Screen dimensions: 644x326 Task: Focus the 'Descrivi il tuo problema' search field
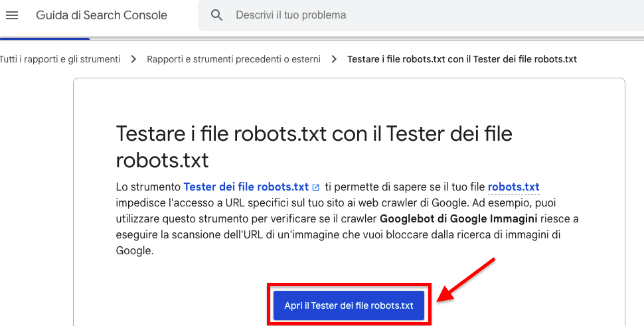(x=398, y=15)
